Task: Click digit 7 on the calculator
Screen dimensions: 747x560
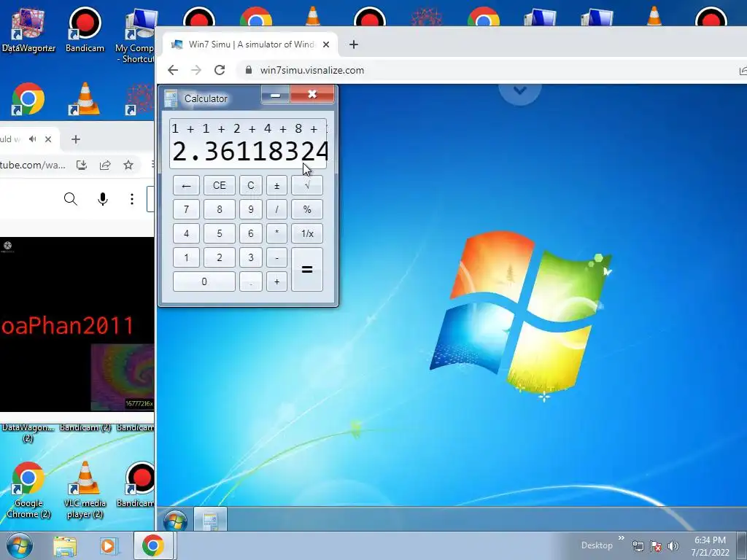Action: tap(186, 209)
